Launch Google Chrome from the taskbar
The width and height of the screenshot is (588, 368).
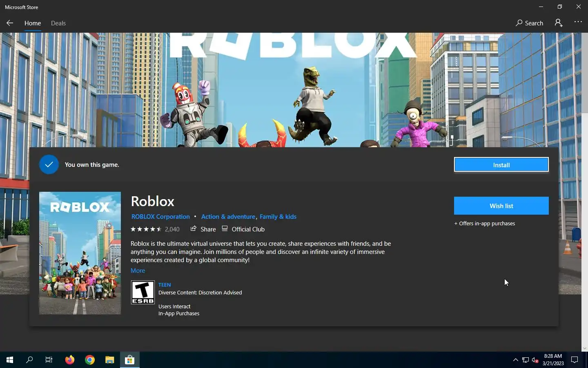pos(90,360)
